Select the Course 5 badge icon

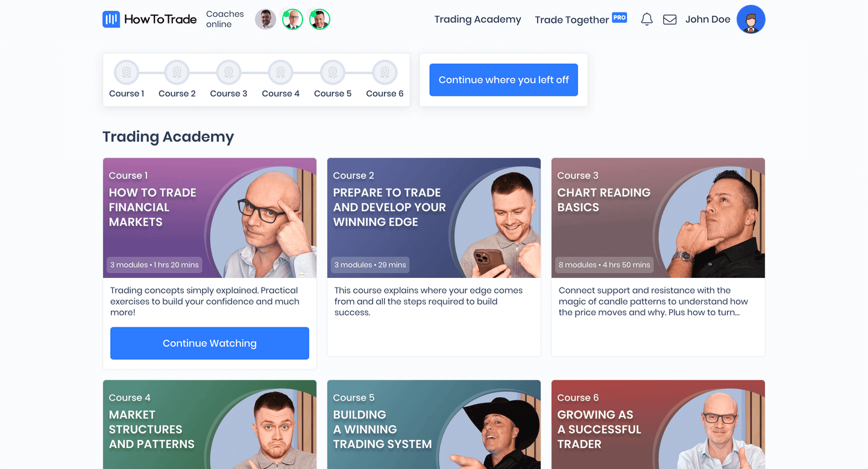click(333, 72)
